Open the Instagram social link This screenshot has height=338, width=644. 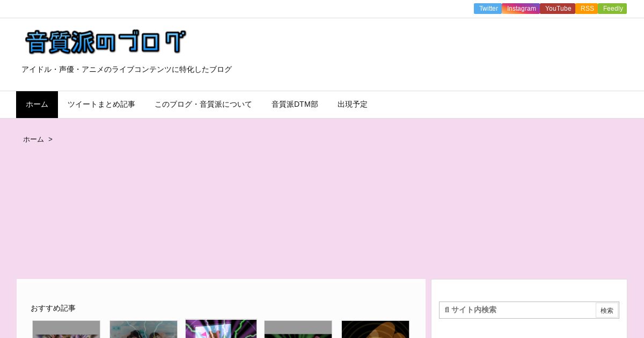(x=521, y=9)
